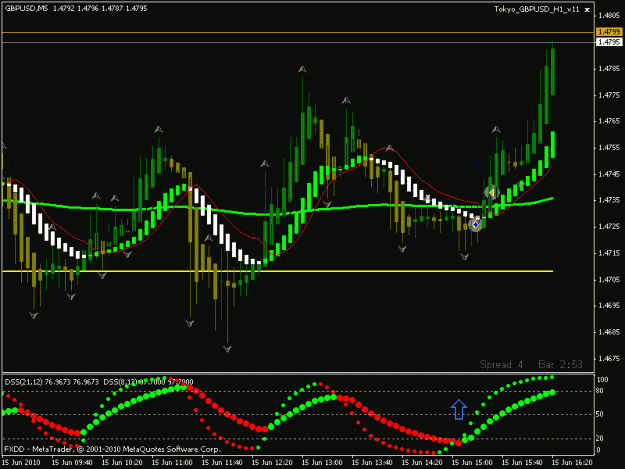Click the '15 Jun 13:40' time axis label
Viewport: 625px width, 469px height.
pyautogui.click(x=372, y=462)
